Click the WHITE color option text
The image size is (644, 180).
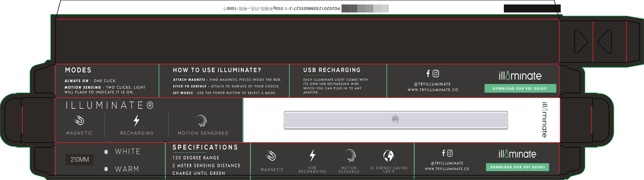pos(128,151)
